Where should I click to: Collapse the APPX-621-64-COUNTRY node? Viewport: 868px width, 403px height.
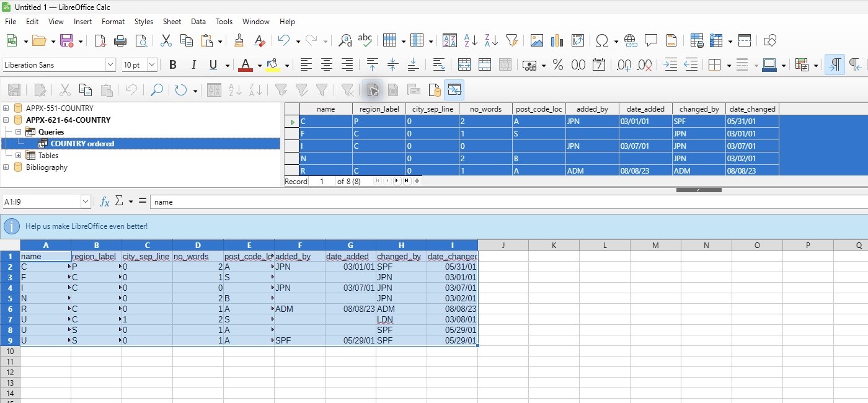(x=6, y=120)
